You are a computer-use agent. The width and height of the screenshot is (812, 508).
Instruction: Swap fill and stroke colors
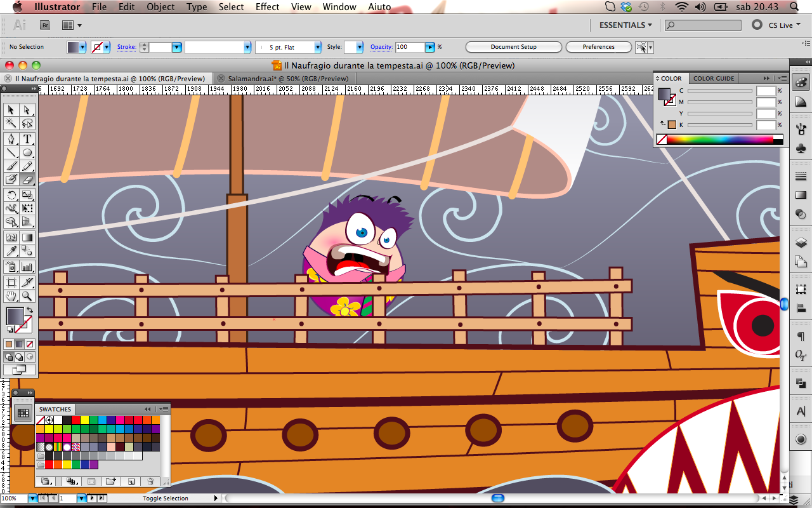(29, 309)
